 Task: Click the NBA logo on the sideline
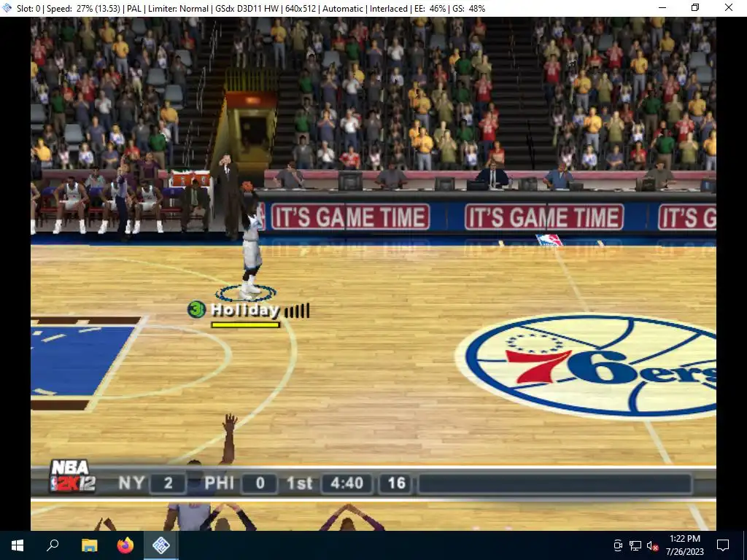(549, 240)
